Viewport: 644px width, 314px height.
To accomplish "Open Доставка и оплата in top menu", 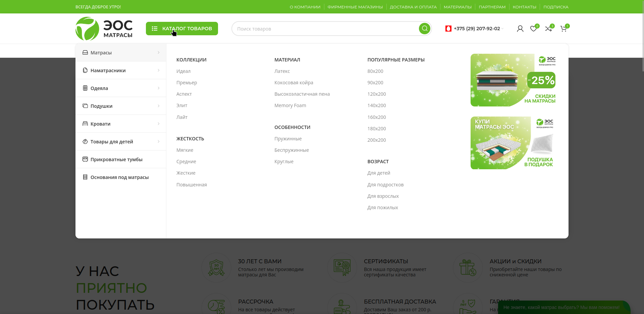I will click(413, 7).
